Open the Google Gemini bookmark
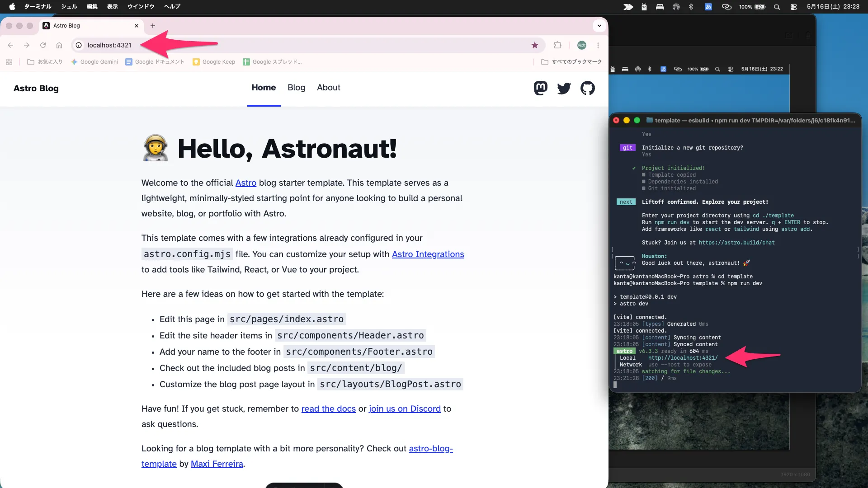Screen dimensions: 868x488 pyautogui.click(x=94, y=62)
